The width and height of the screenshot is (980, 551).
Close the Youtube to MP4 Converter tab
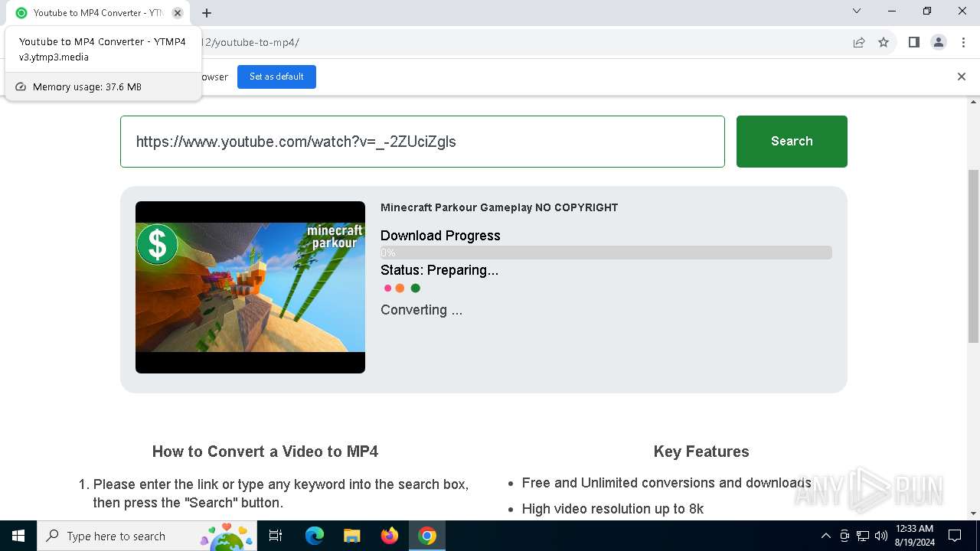(178, 13)
